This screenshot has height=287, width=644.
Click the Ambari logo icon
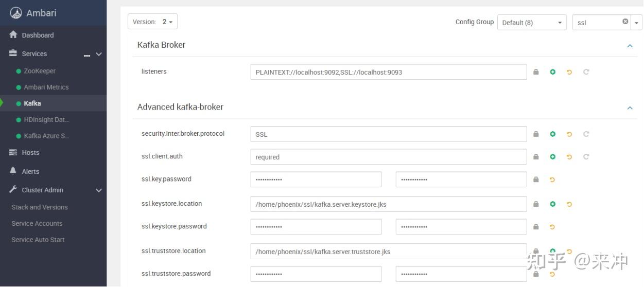click(16, 13)
